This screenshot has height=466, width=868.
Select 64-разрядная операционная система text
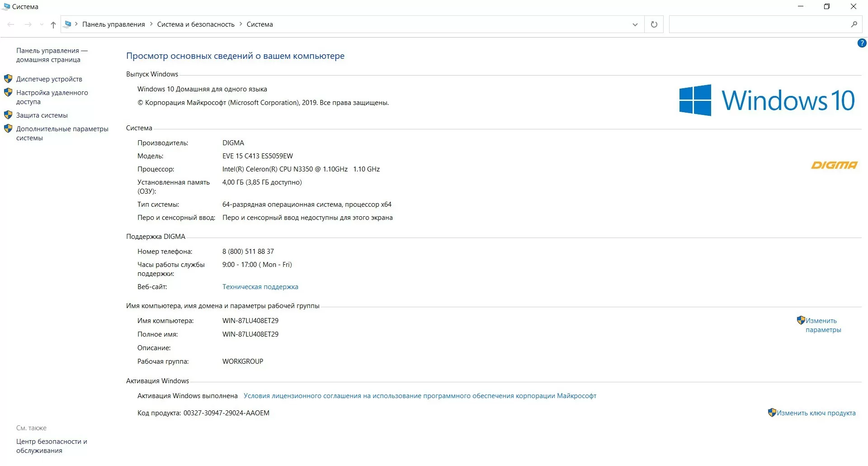(282, 204)
